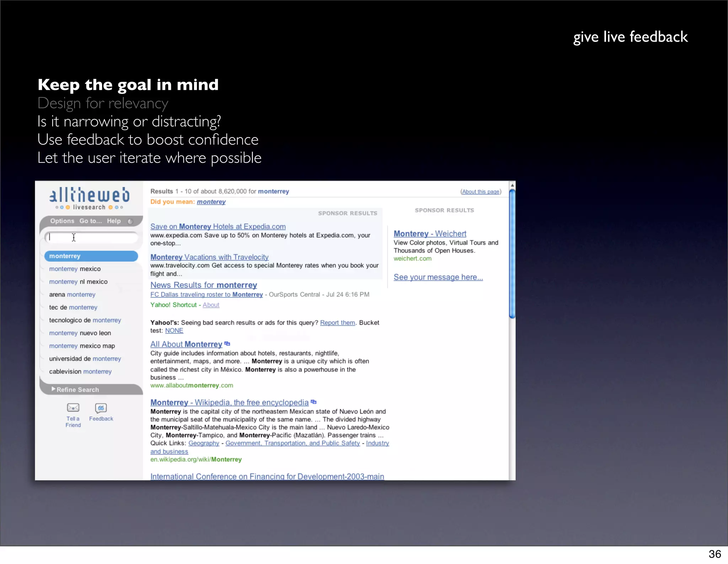Viewport: 728px width, 564px height.
Task: Open See your message here link
Action: point(438,277)
